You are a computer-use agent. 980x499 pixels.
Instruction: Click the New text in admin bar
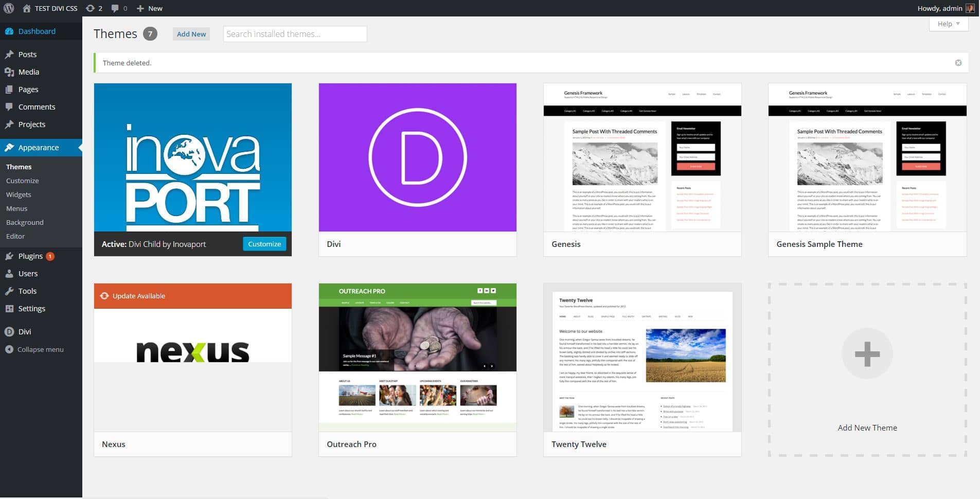155,8
